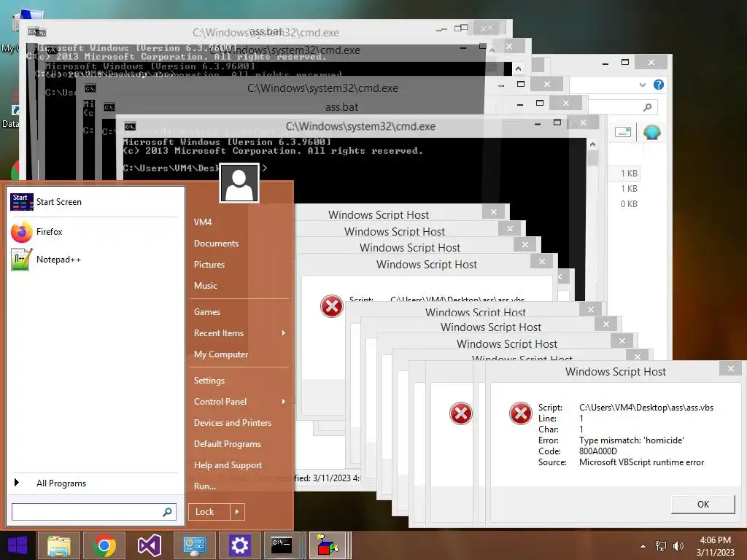The width and height of the screenshot is (747, 560).
Task: Click the user account picture
Action: [x=239, y=183]
